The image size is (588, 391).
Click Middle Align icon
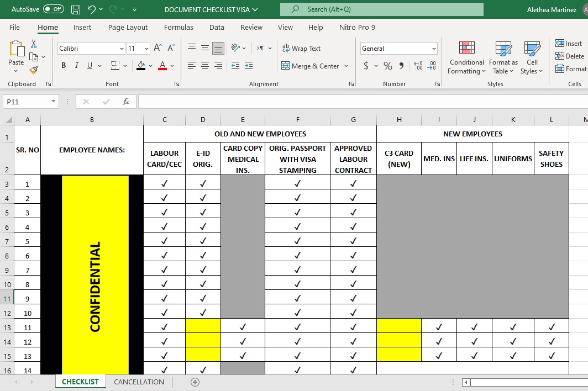point(204,47)
